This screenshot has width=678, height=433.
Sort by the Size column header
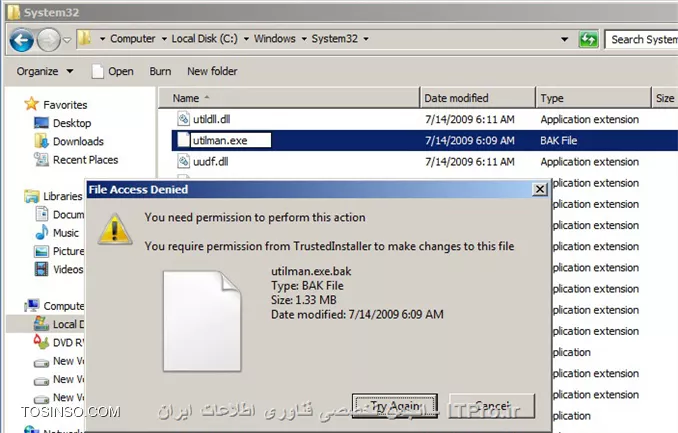(x=665, y=98)
